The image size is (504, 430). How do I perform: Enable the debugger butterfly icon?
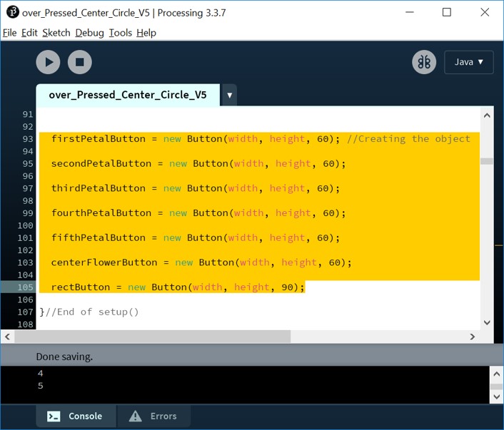tap(424, 62)
